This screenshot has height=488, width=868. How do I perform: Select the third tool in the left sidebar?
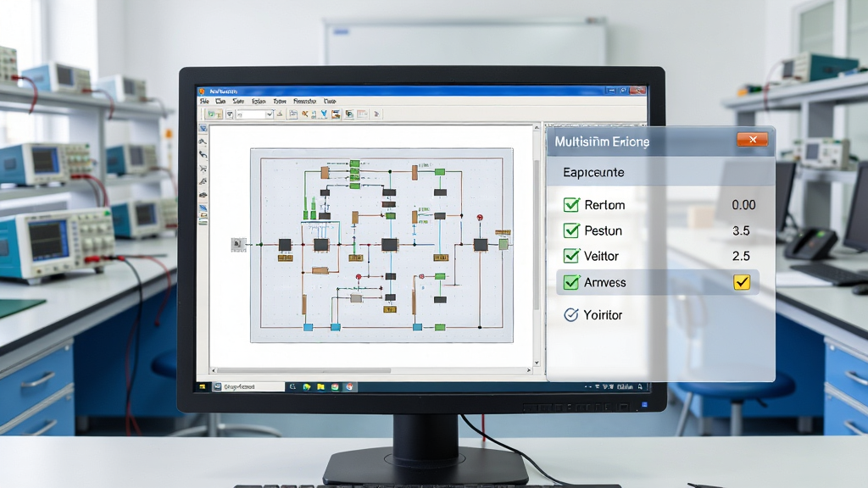click(203, 154)
